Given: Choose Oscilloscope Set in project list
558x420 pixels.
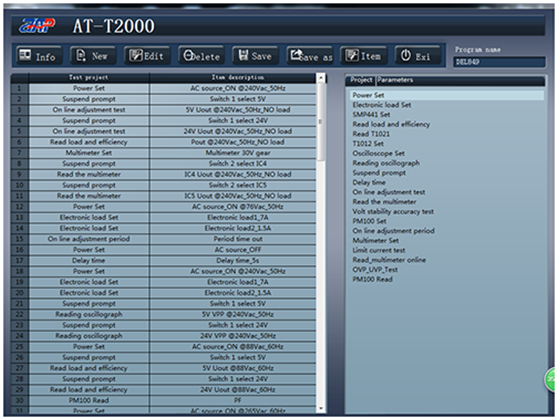Looking at the screenshot, I should [378, 153].
